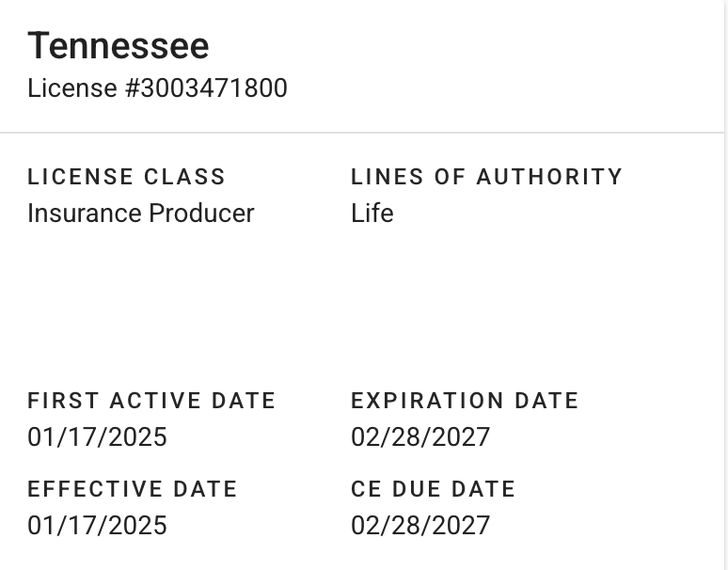Click the FIRST ACTIVE DATE label
This screenshot has height=570, width=728.
pyautogui.click(x=151, y=401)
